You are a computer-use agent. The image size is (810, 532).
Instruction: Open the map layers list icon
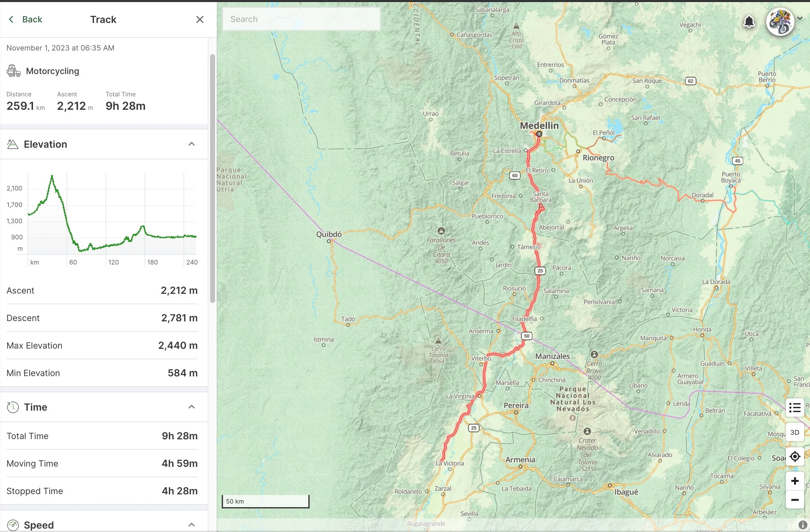(795, 407)
